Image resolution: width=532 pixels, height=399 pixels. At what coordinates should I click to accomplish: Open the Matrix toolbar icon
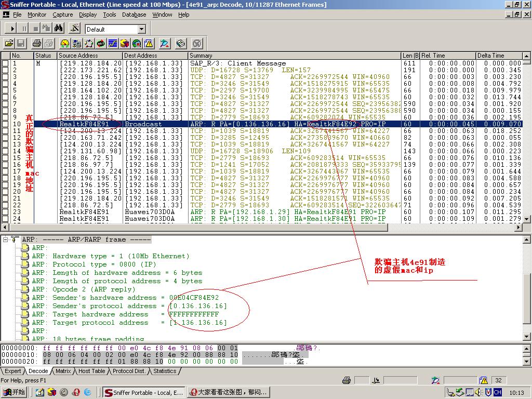[89, 44]
